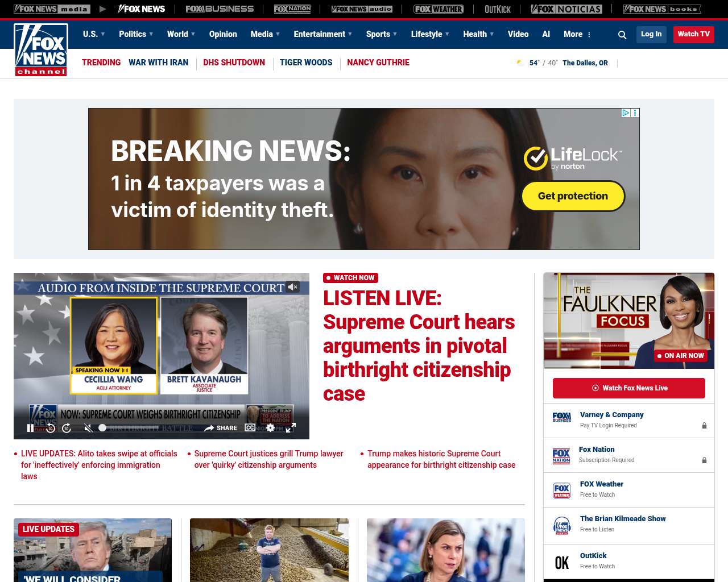The width and height of the screenshot is (728, 582).
Task: Click the Watch Fox News Live button
Action: 629,388
